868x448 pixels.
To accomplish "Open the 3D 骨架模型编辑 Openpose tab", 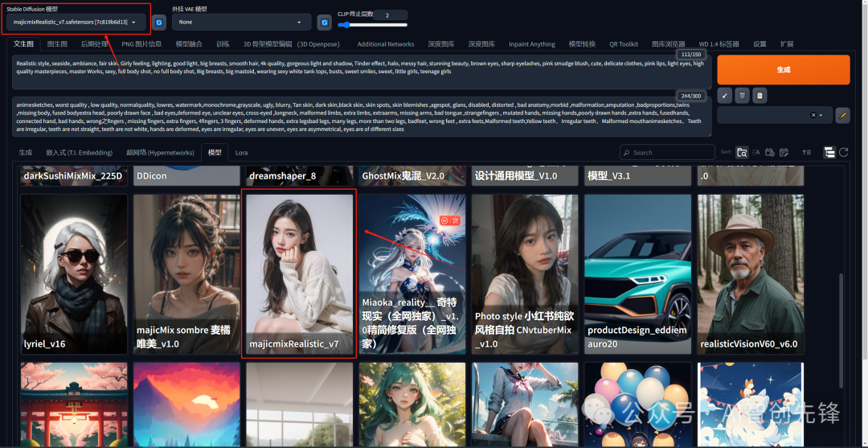I will [291, 43].
